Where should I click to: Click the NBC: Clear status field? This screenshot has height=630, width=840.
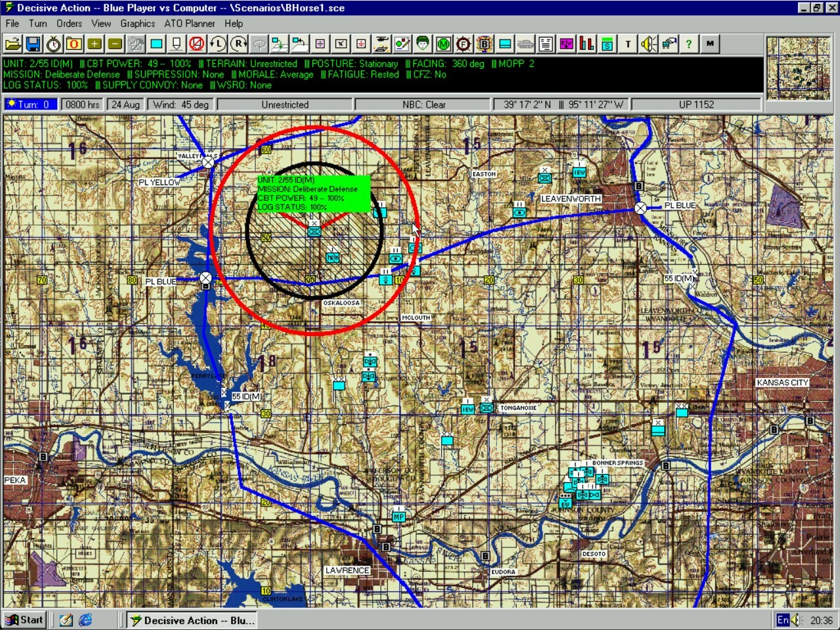pos(424,104)
